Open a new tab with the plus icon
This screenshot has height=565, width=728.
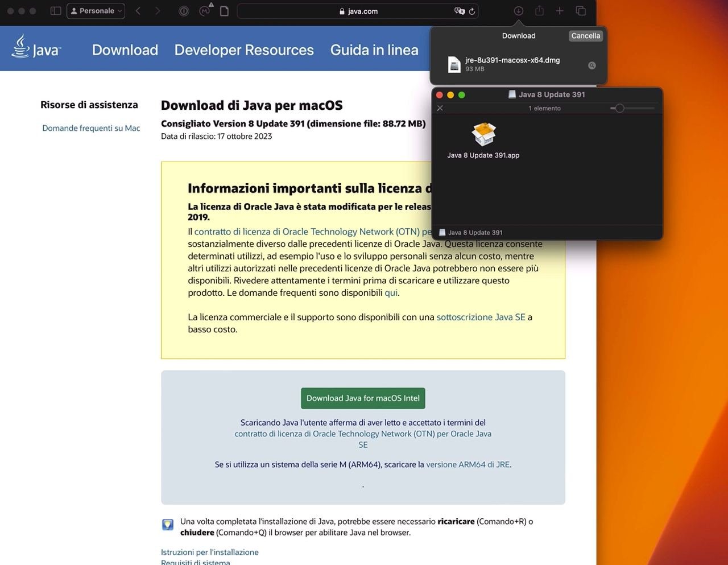tap(560, 11)
